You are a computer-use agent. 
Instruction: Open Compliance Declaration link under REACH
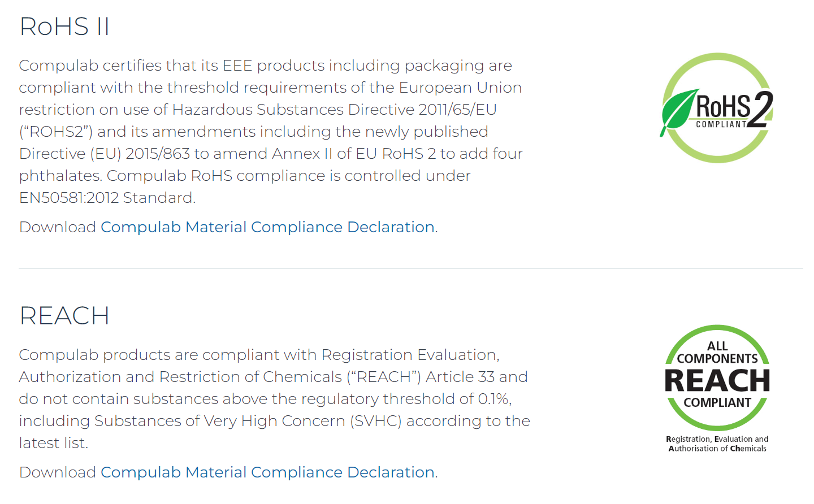pos(267,472)
